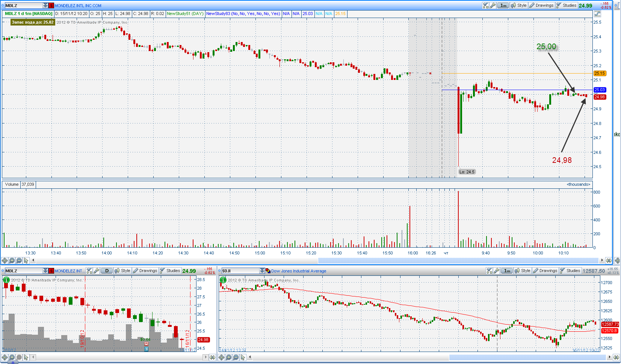The height and width of the screenshot is (364, 621).
Task: Open Style menu on bottom-left MDLZ chart
Action: 122,271
